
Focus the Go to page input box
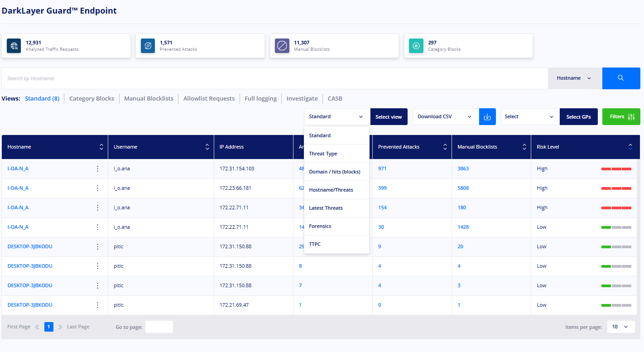159,327
